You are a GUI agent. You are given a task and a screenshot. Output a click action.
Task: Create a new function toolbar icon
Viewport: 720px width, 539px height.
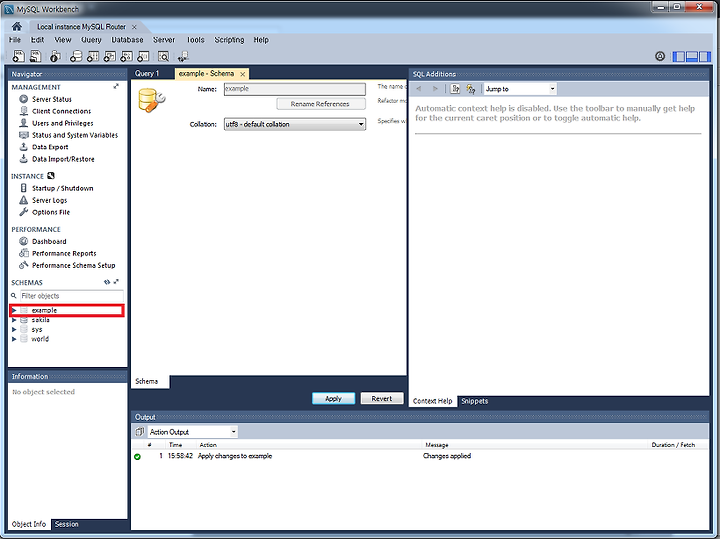[143, 56]
